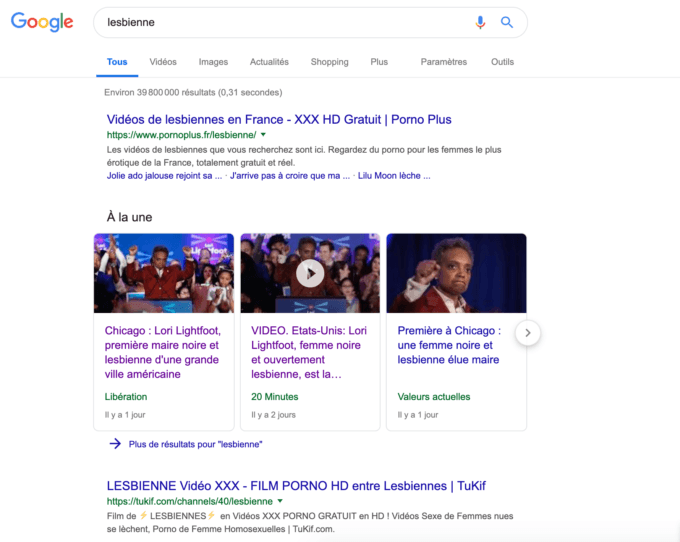Click the Google logo
This screenshot has width=680, height=542.
(42, 22)
